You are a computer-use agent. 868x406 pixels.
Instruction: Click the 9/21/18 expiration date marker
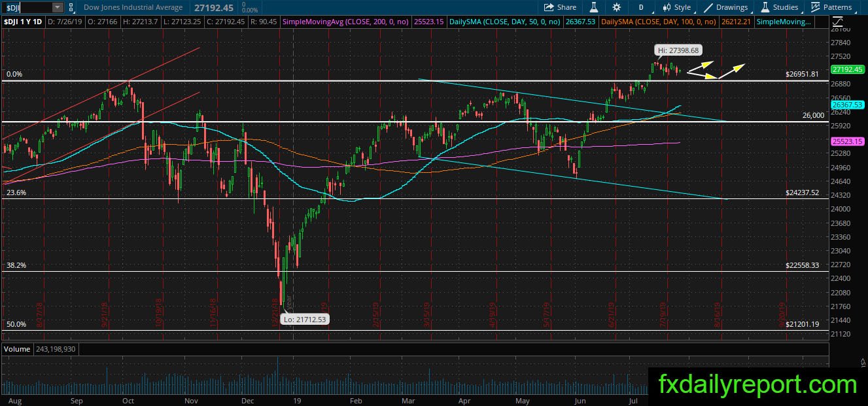coord(105,314)
